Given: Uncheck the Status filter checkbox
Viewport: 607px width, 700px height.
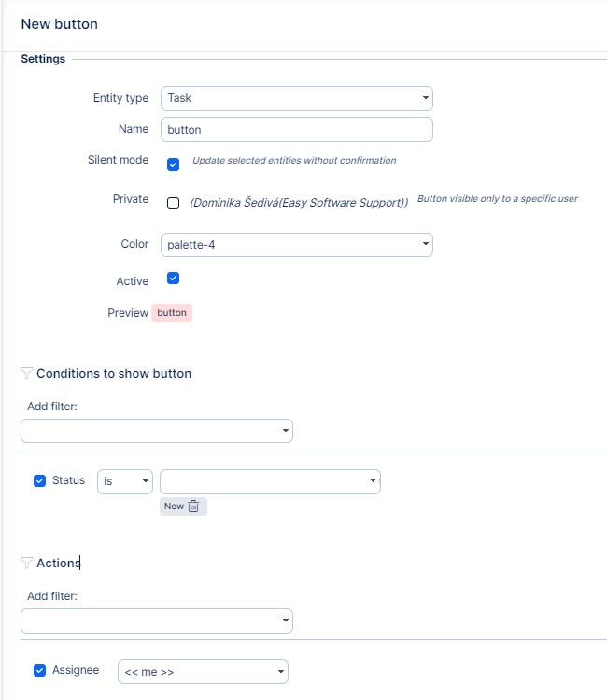Looking at the screenshot, I should point(39,481).
